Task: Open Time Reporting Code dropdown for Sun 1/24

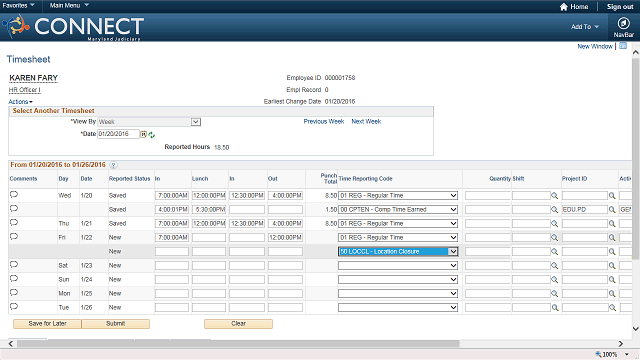Action: 398,279
